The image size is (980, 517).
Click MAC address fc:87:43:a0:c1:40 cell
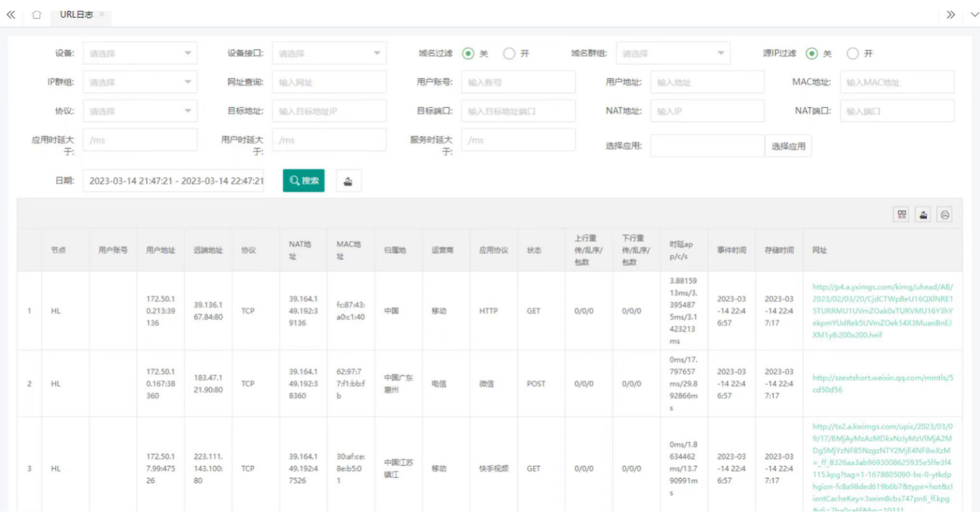[x=351, y=311]
